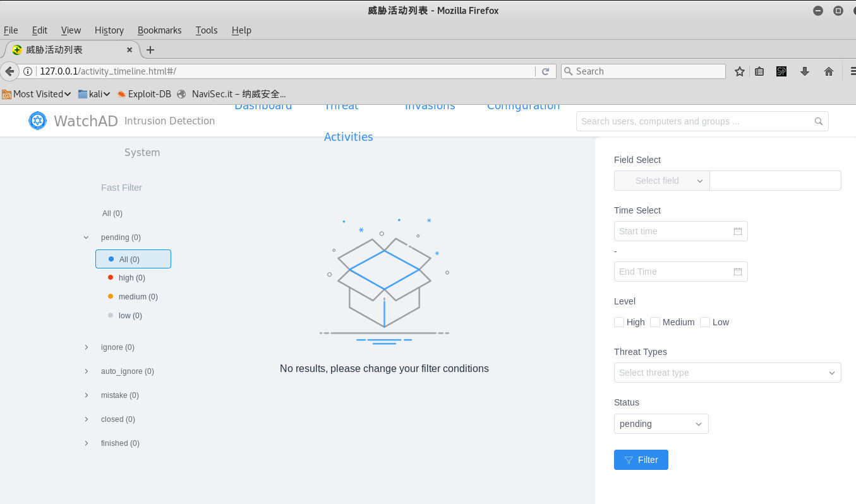Open the Start time calendar icon
Image resolution: width=856 pixels, height=504 pixels.
[x=737, y=231]
